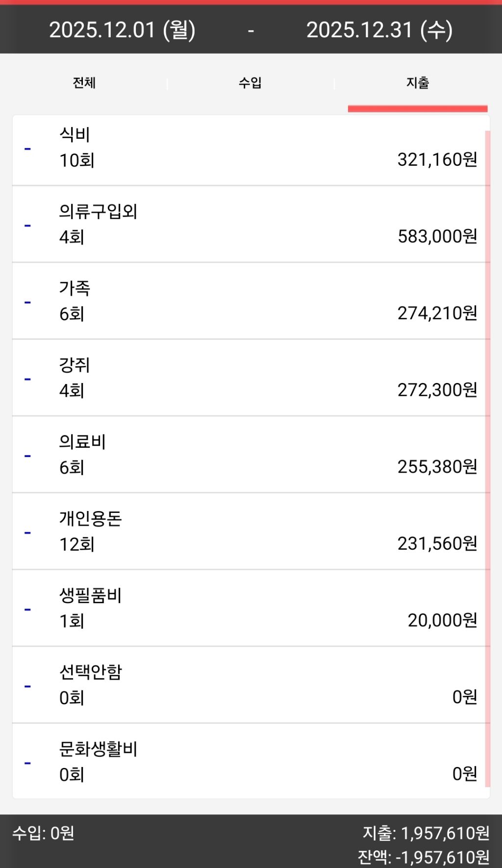Tap the minus icon beside 문화생활비
The width and height of the screenshot is (502, 868).
click(27, 763)
